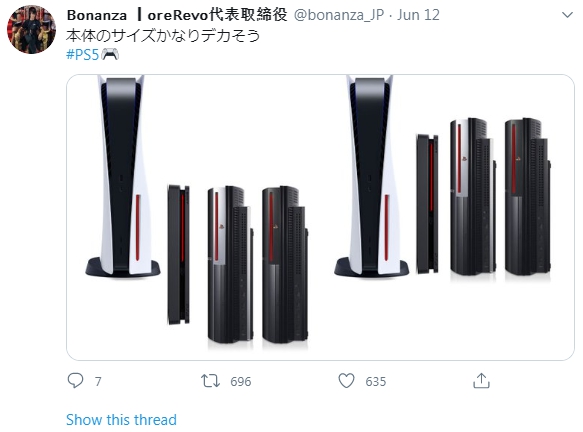The width and height of the screenshot is (583, 432).
Task: Click the #PS5 hashtag link
Action: tap(83, 55)
